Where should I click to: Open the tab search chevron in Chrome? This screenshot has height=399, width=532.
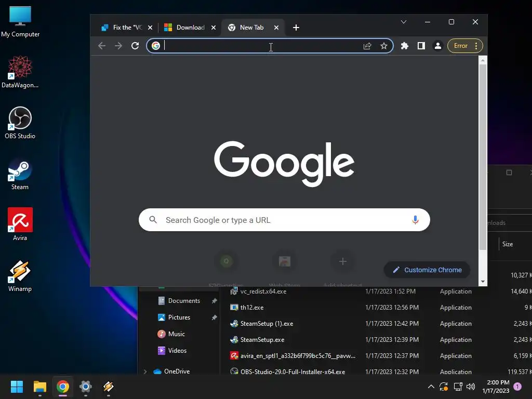tap(403, 22)
